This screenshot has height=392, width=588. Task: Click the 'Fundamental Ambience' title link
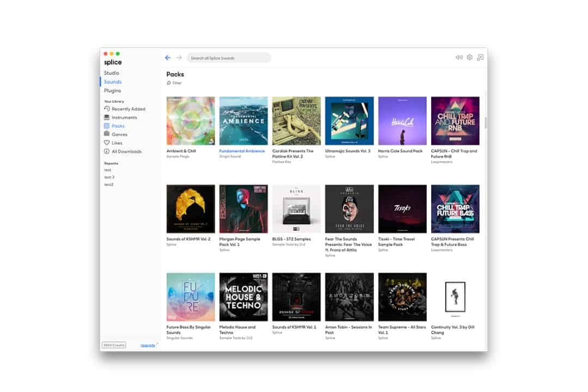242,151
